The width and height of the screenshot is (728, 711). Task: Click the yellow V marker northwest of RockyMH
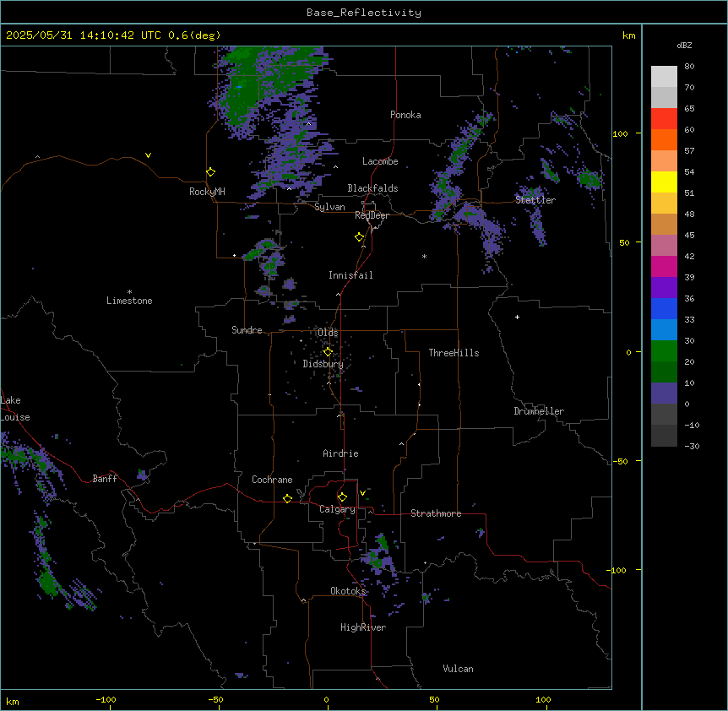tap(148, 155)
